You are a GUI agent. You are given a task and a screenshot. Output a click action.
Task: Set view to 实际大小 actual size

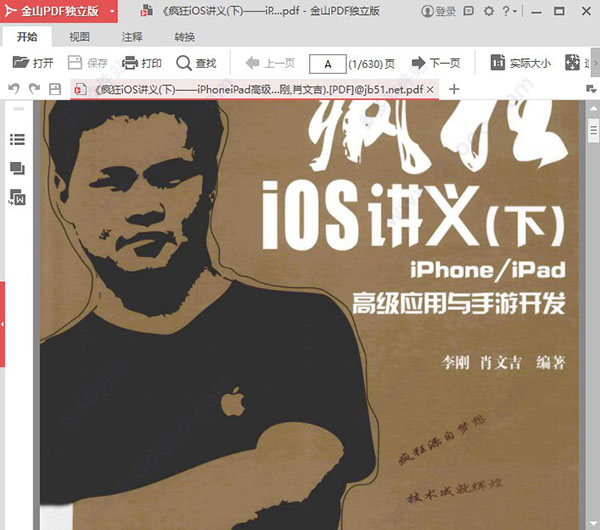[520, 62]
